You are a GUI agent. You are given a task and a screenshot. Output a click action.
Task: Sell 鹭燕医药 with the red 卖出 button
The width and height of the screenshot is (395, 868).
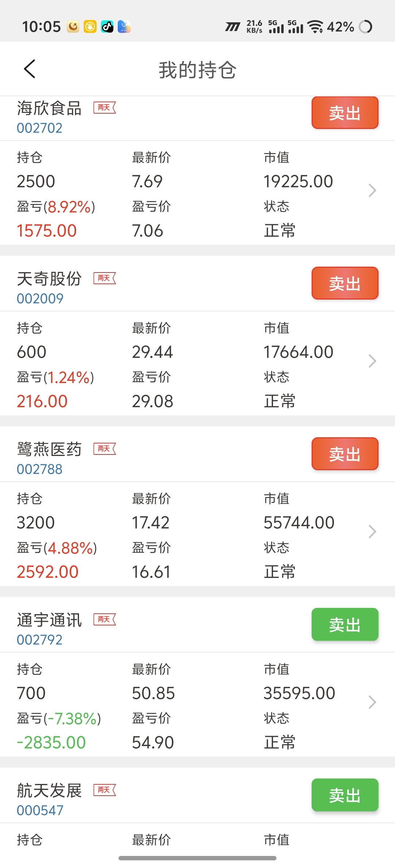(x=345, y=454)
